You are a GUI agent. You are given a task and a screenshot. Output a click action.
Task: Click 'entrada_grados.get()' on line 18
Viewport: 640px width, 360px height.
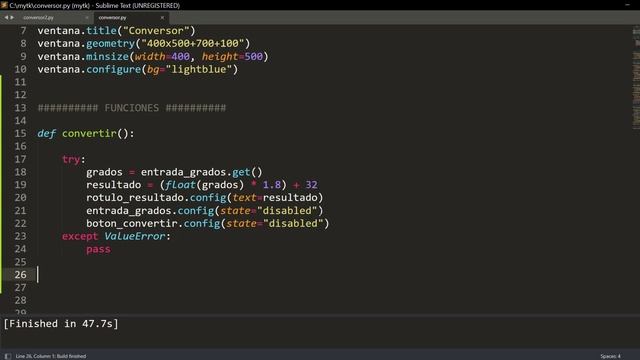(202, 172)
